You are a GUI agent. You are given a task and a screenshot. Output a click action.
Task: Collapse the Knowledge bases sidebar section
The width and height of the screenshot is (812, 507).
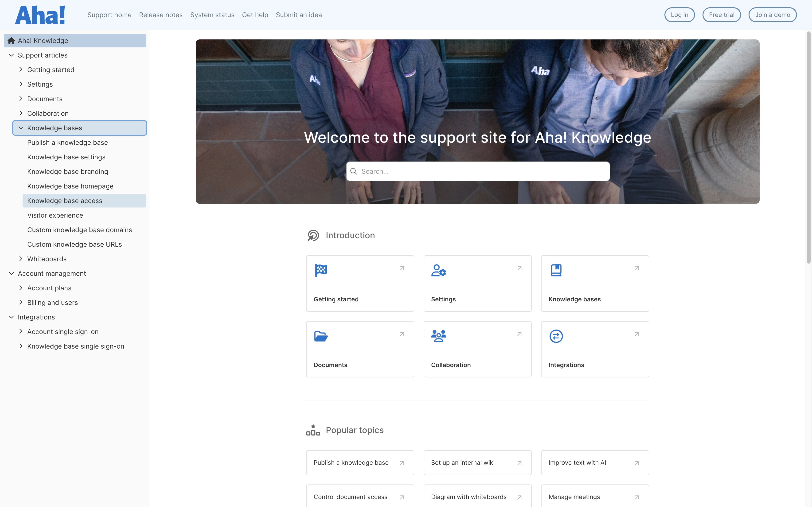click(21, 128)
